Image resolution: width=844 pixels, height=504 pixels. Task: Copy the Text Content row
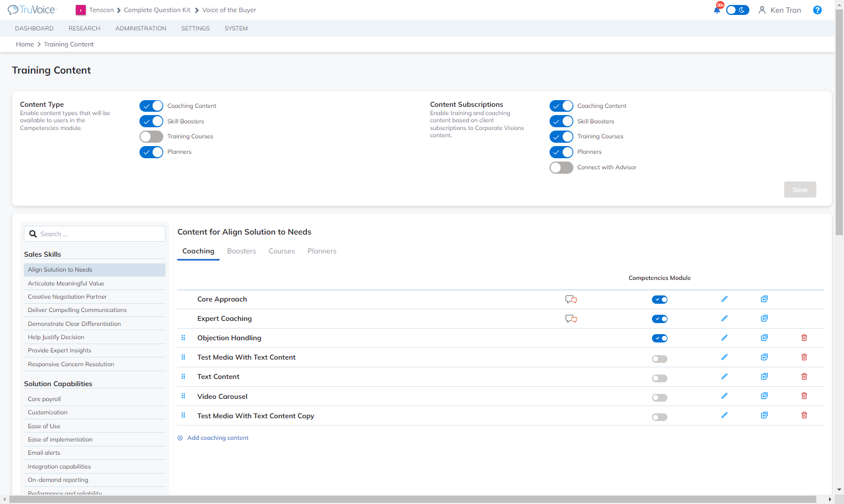(x=764, y=377)
